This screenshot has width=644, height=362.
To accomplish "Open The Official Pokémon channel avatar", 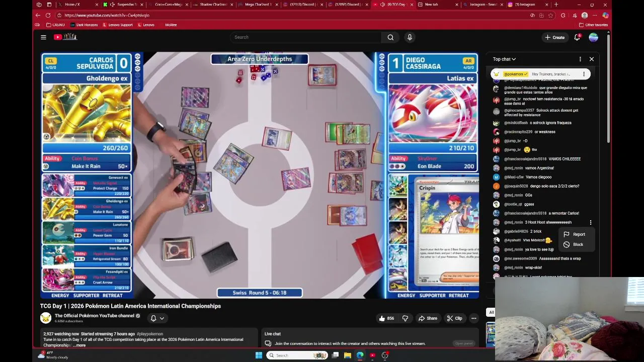I will 45,318.
